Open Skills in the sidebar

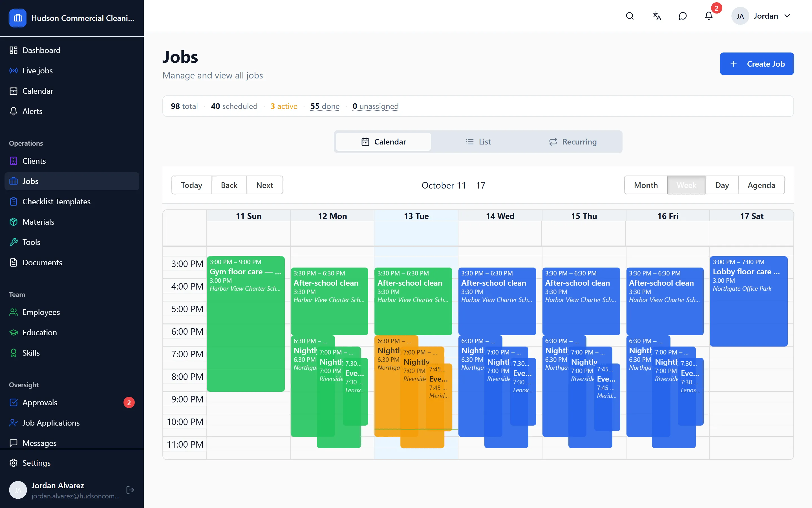72,353
